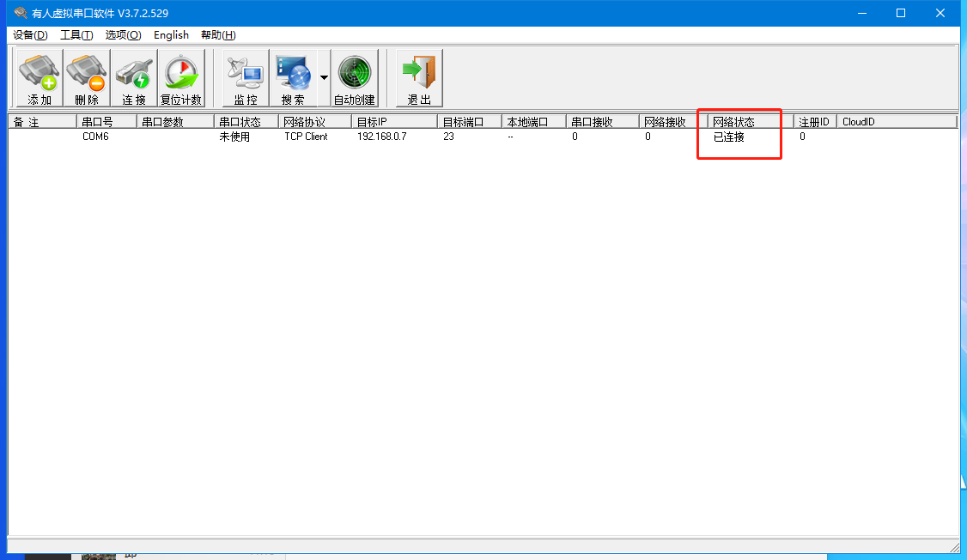Open the 工具(T) menu

(x=76, y=35)
